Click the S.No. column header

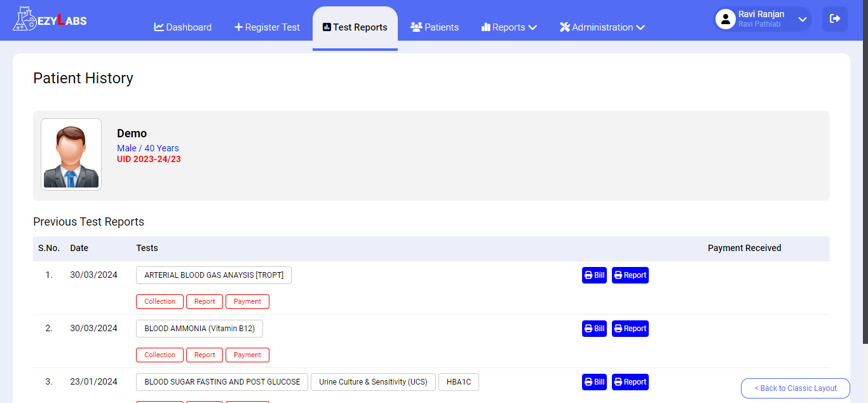pos(49,248)
